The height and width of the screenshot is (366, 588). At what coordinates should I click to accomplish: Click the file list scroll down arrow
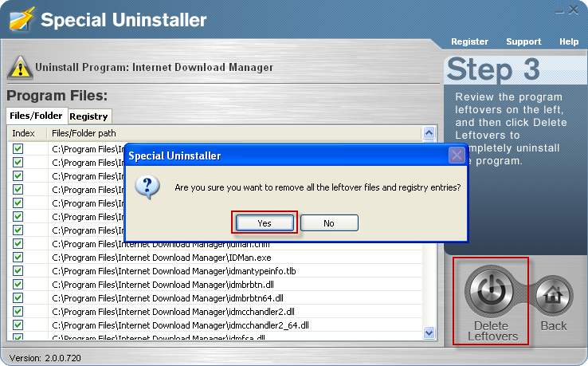click(429, 333)
